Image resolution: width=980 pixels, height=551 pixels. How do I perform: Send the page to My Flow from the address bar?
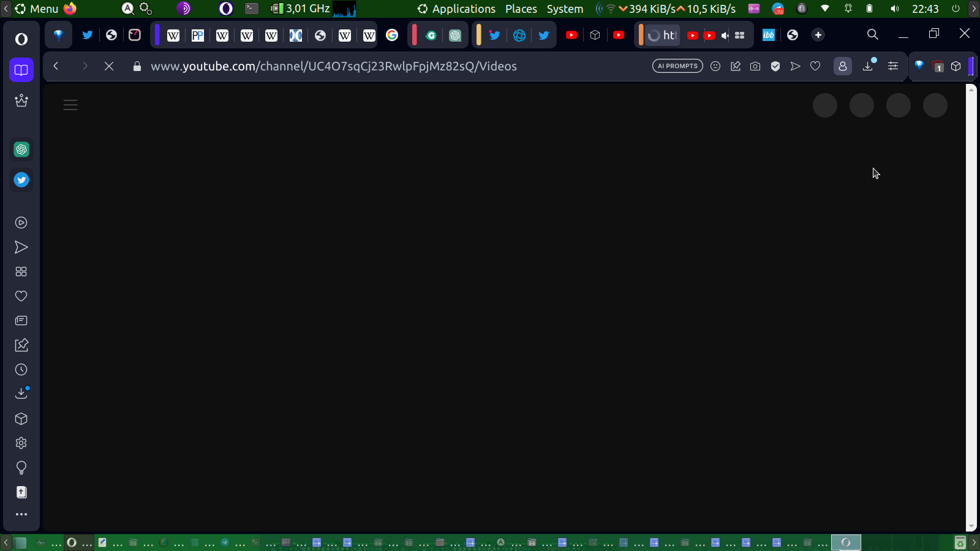click(x=795, y=66)
